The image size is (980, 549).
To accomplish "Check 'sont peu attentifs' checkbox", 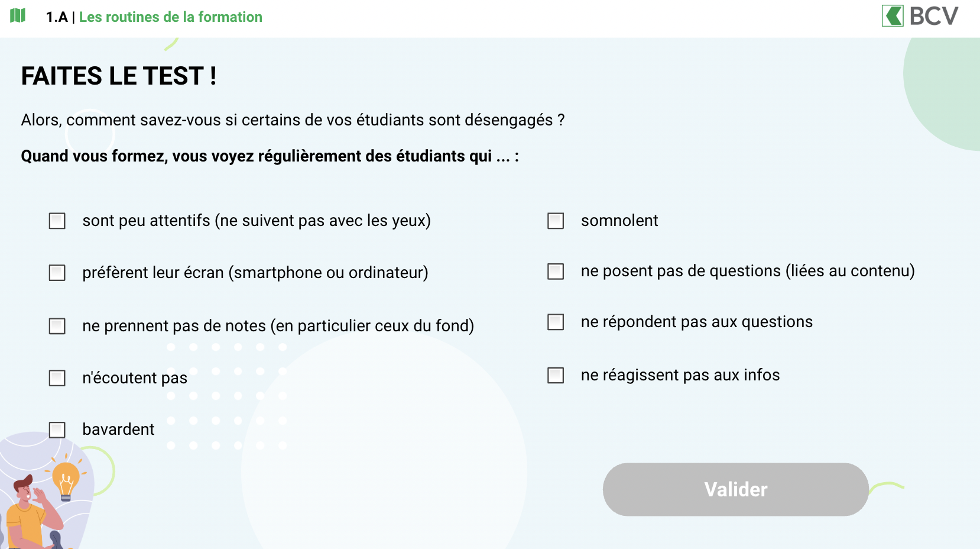I will (x=57, y=221).
